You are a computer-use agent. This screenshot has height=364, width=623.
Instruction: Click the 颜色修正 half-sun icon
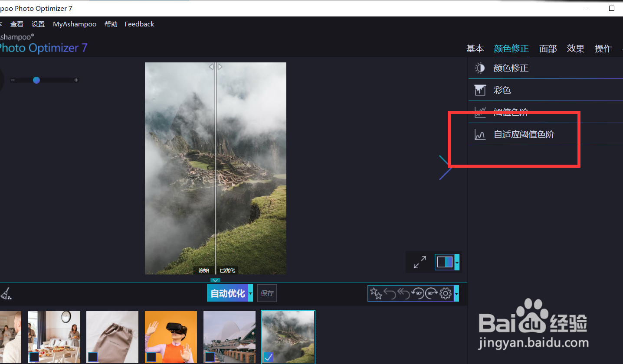(480, 68)
